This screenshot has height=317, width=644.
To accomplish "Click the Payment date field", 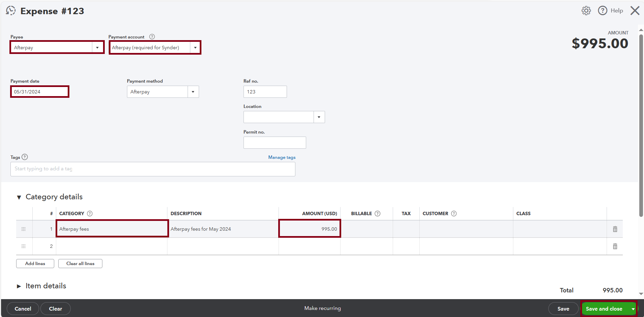I will [x=40, y=92].
